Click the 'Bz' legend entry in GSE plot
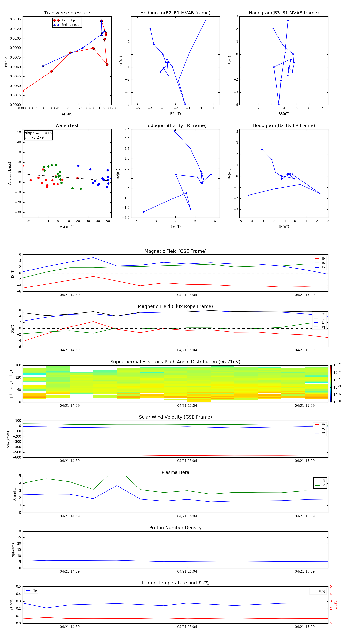351x644 pixels. (320, 267)
